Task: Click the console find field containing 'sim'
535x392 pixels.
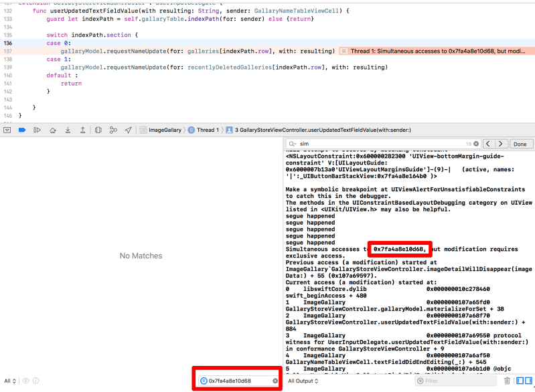Action: pos(382,144)
